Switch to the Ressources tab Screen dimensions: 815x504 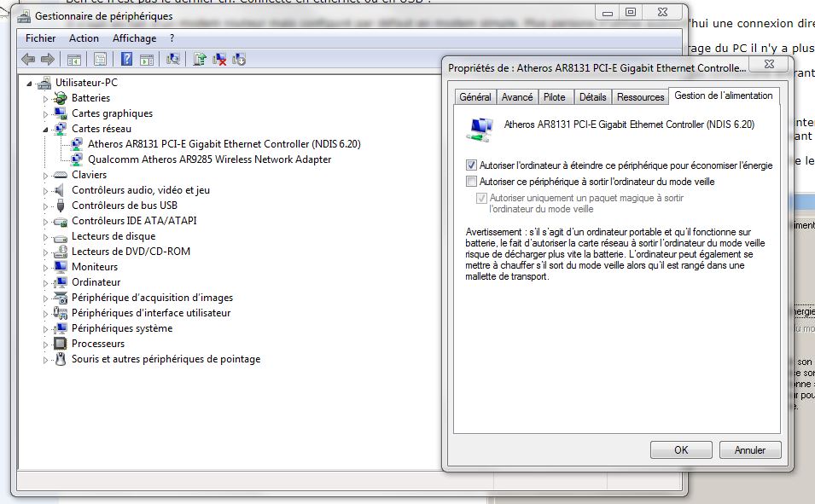coord(640,97)
